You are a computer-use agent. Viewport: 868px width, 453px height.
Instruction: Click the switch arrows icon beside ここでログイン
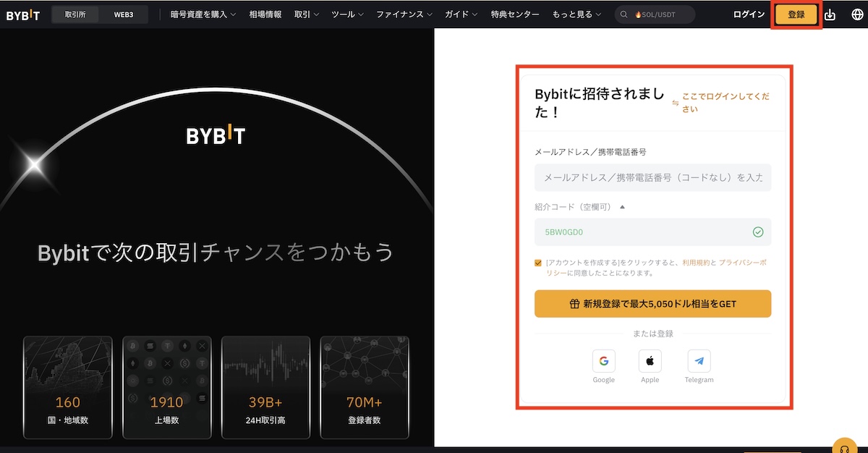[676, 103]
